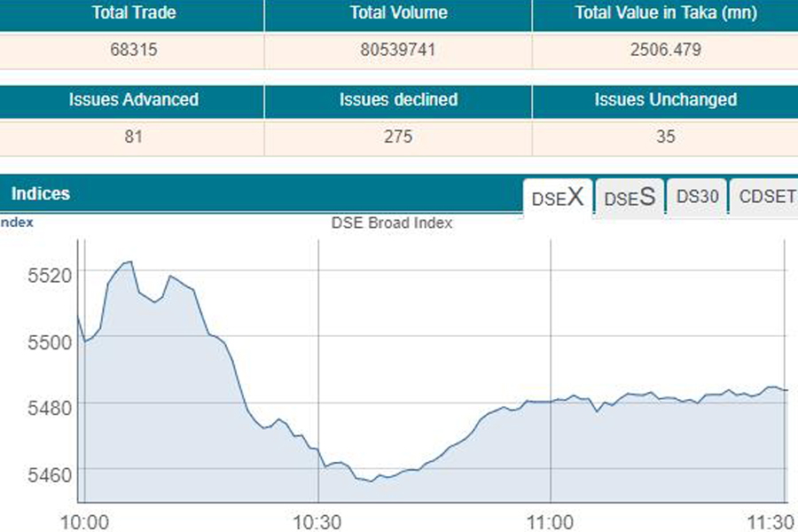798x532 pixels.
Task: Switch to the DSEX index tab
Action: [x=558, y=198]
